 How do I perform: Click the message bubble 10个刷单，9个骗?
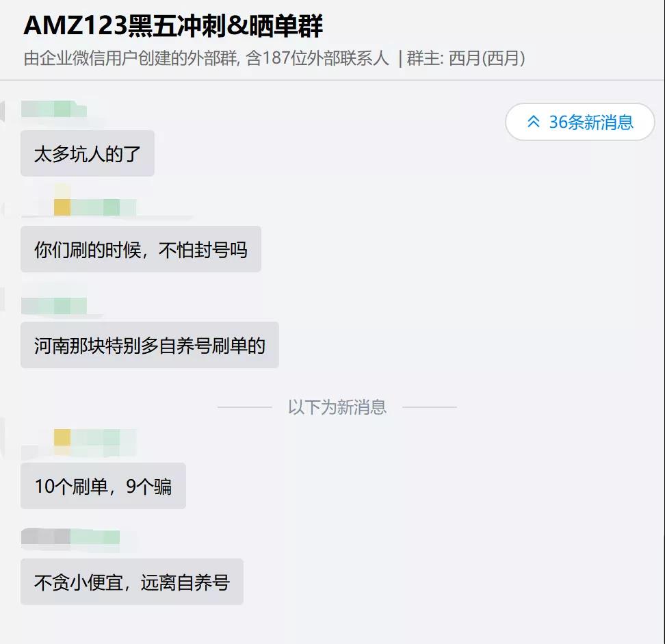point(103,486)
